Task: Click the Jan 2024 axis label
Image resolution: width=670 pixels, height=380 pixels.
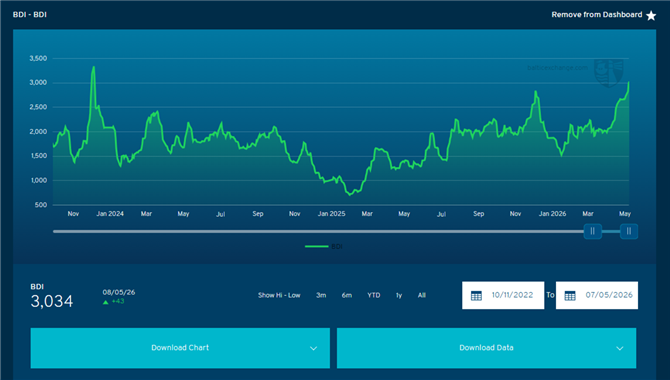Action: pos(110,214)
